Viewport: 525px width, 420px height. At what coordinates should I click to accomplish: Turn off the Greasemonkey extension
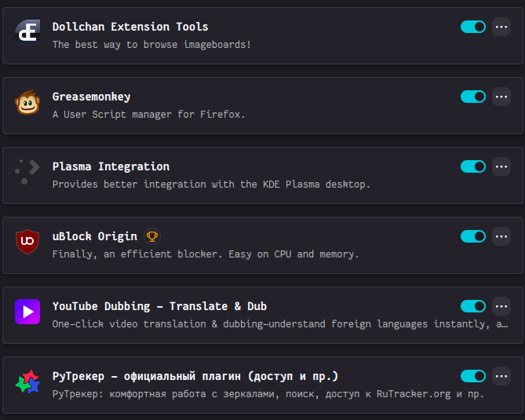click(x=473, y=97)
